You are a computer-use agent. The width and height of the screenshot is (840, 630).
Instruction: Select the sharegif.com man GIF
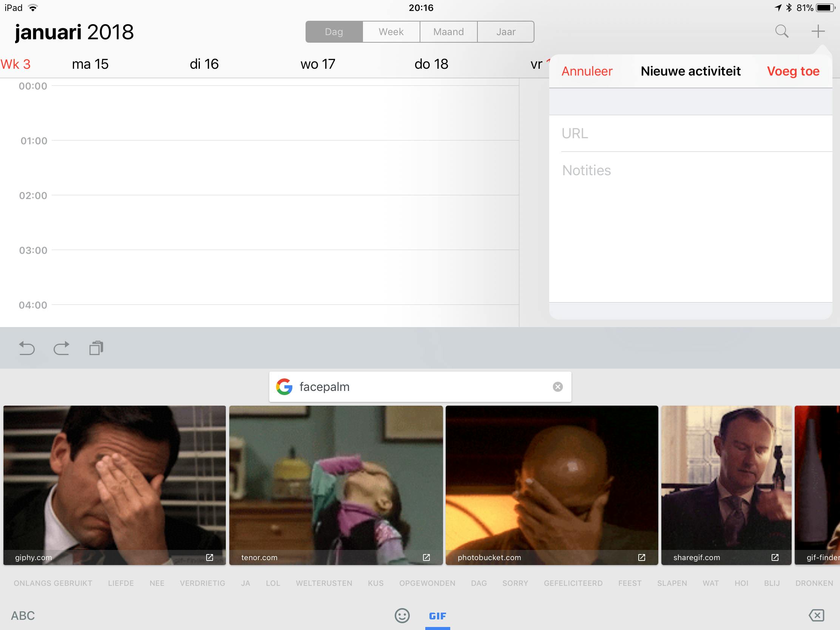pyautogui.click(x=726, y=485)
